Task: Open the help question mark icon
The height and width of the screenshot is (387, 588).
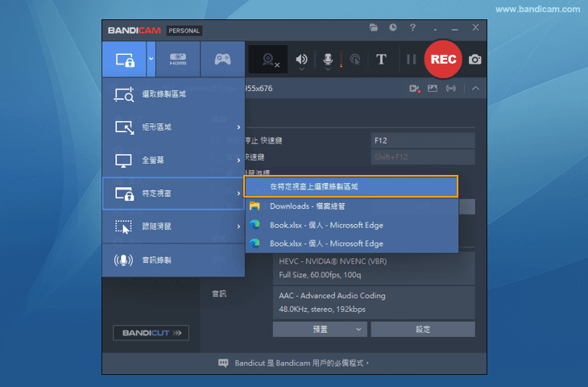Action: 412,27
